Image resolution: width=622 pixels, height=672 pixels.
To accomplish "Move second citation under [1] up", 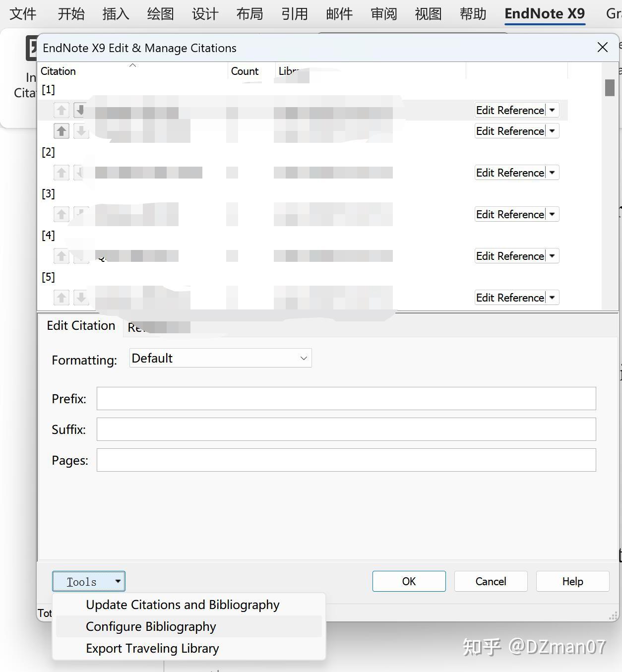I will 62,131.
